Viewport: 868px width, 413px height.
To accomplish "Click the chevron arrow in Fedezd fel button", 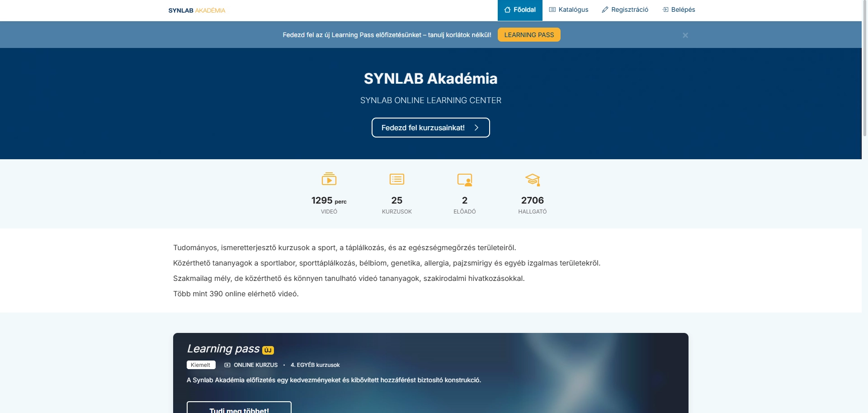I will pyautogui.click(x=476, y=128).
